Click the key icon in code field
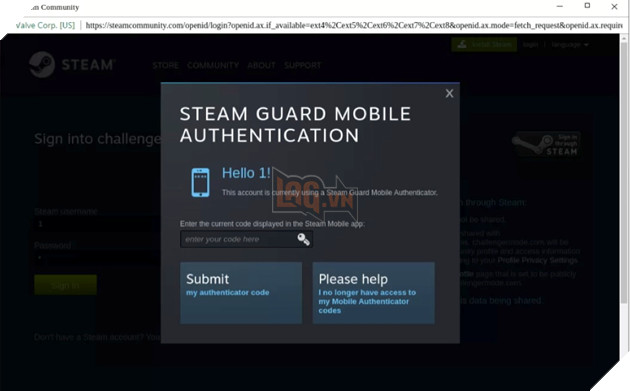 pyautogui.click(x=303, y=239)
